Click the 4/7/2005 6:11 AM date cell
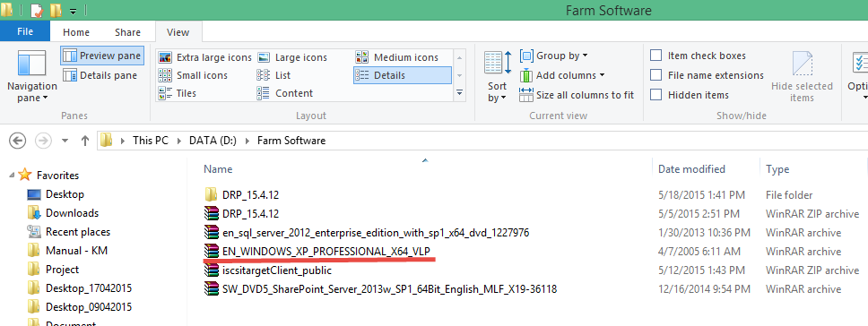The height and width of the screenshot is (326, 868). tap(699, 252)
